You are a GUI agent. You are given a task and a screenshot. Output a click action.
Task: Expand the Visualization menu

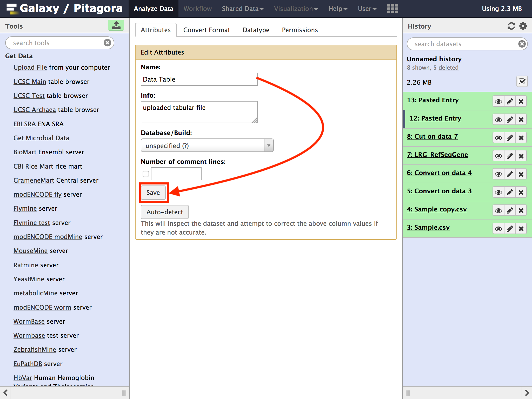click(296, 9)
